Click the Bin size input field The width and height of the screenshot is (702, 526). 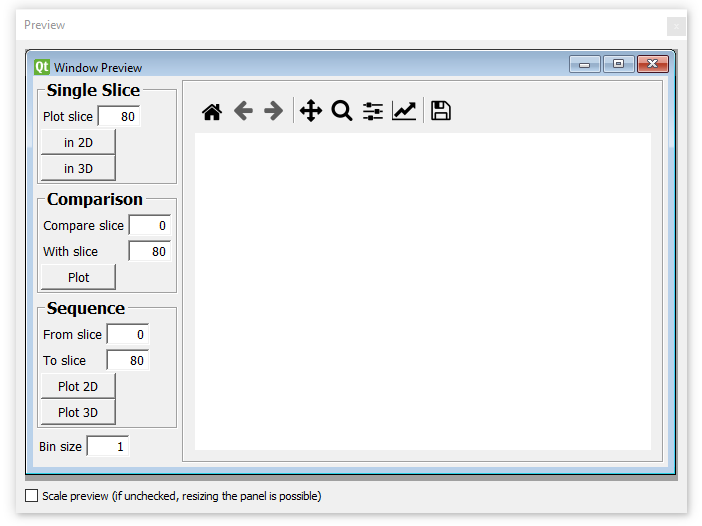point(108,447)
